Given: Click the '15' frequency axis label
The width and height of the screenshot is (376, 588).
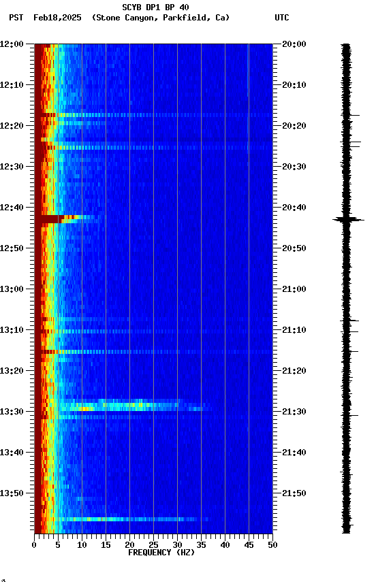Looking at the screenshot, I should tap(106, 546).
